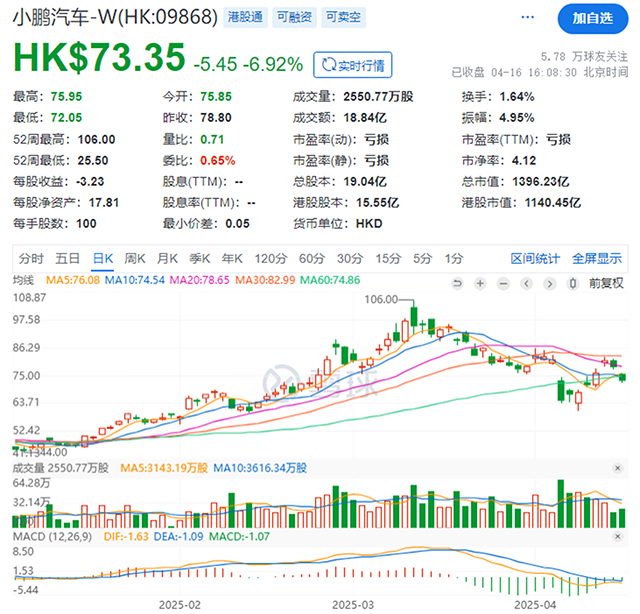
Task: Click the 可卖空 tag
Action: pyautogui.click(x=343, y=17)
